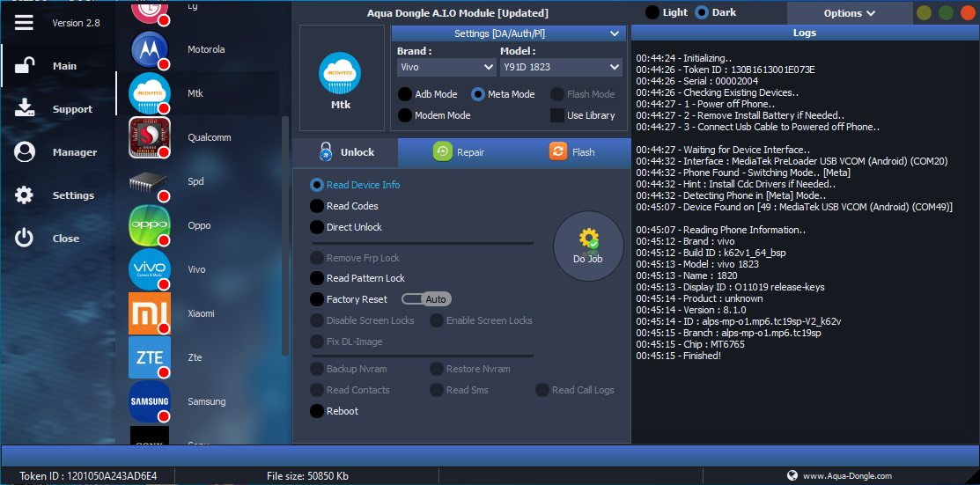Switch to the Light theme
Screen dimensions: 980x485
(652, 13)
